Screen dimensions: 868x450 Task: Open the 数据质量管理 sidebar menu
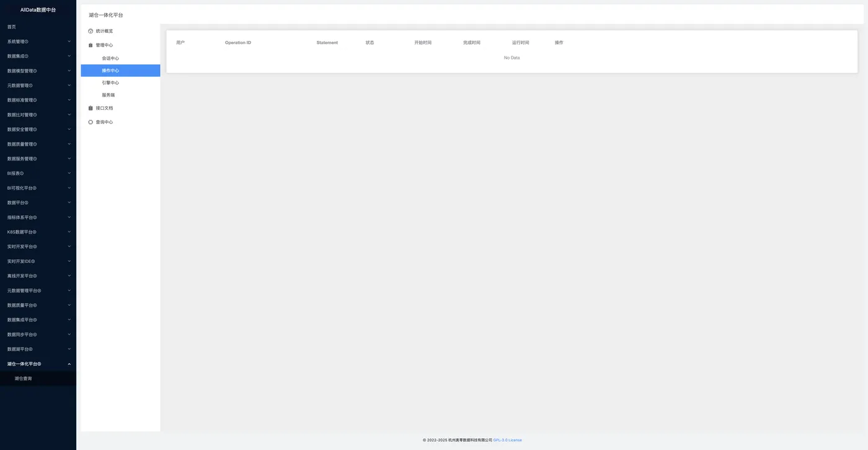38,144
